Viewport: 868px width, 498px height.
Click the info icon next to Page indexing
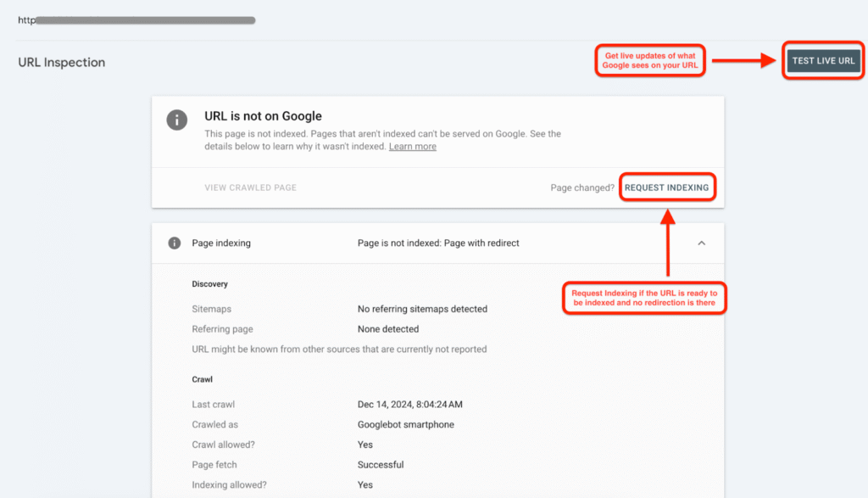point(175,243)
